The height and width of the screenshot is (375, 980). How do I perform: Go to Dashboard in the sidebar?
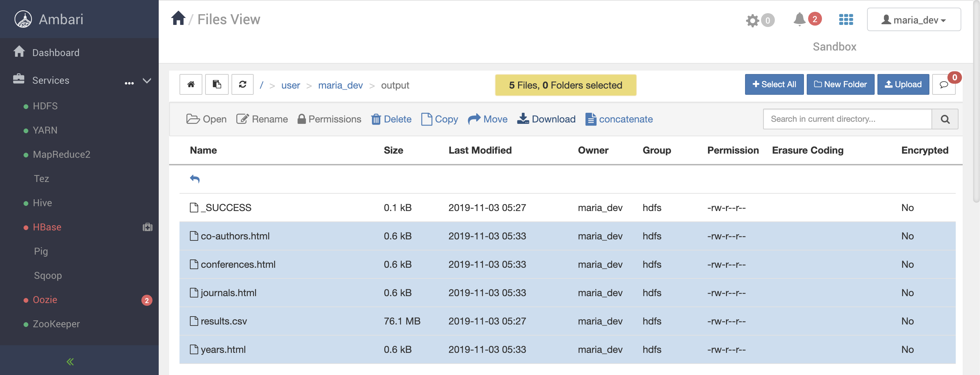[55, 53]
